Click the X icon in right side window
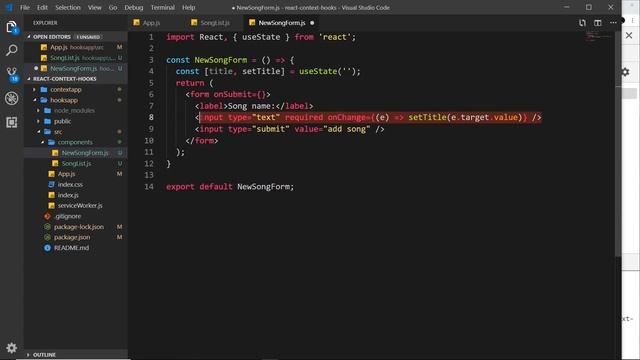This screenshot has width=640, height=360. (629, 36)
